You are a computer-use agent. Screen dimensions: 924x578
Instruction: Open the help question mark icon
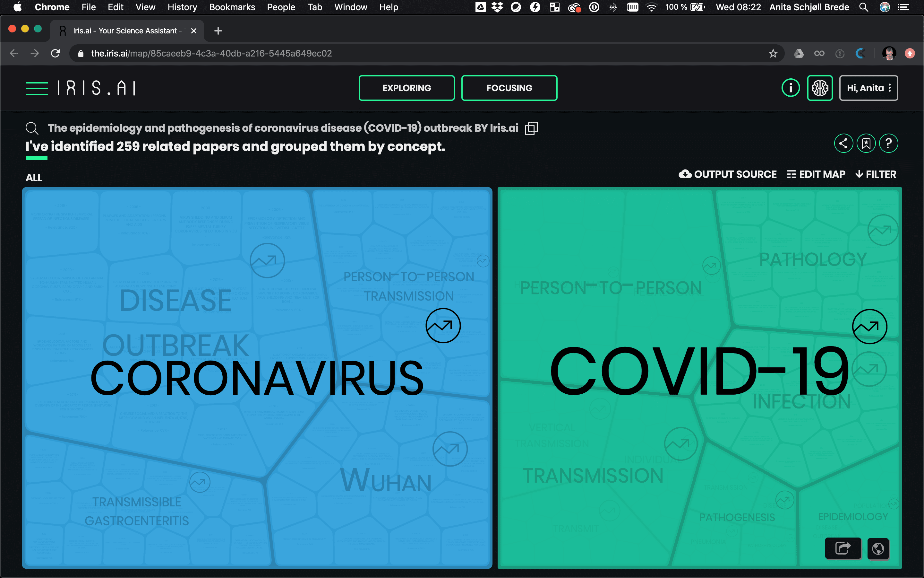click(888, 143)
